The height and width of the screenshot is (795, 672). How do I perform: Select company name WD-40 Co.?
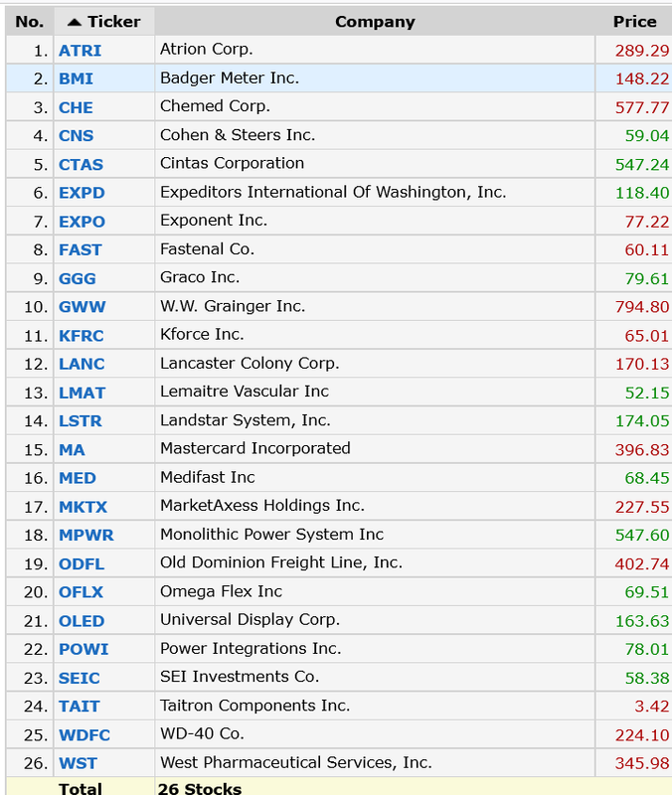click(203, 734)
